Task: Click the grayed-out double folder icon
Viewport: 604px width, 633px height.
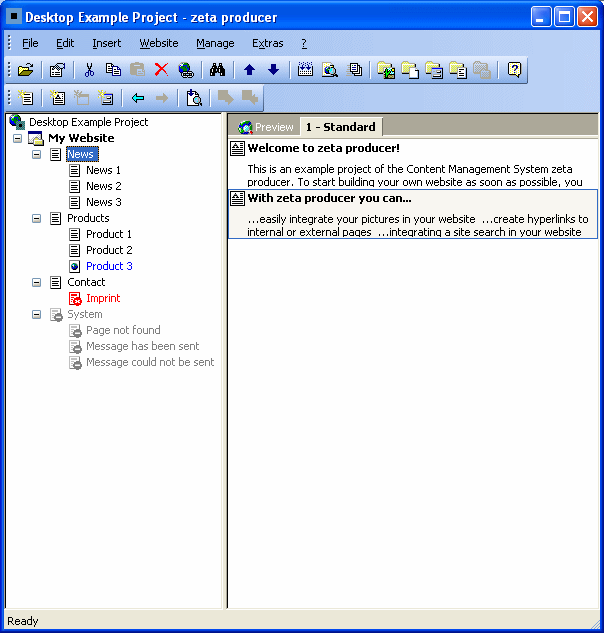Action: pos(482,70)
